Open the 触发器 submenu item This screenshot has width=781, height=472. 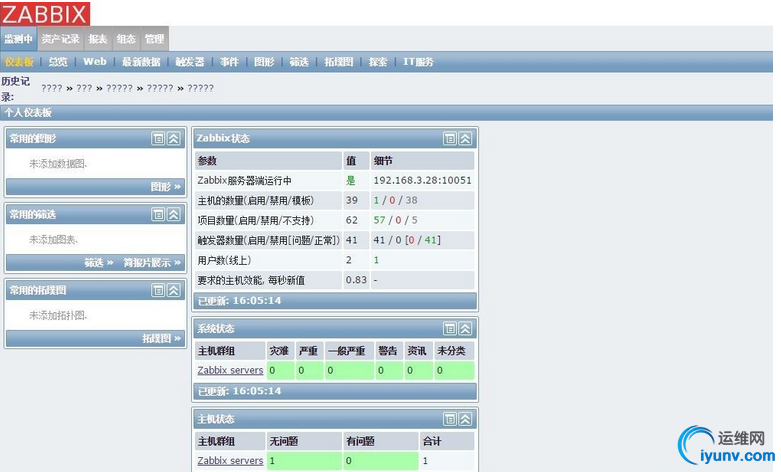point(190,62)
